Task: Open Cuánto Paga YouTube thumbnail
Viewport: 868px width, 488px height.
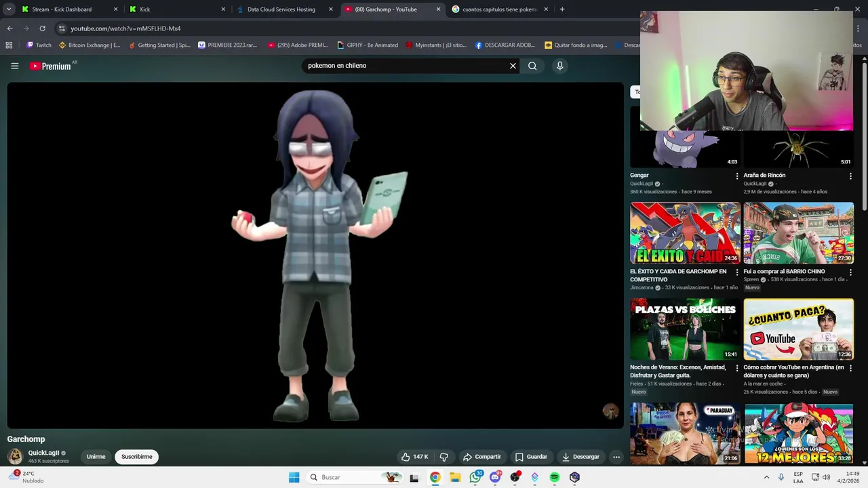Action: pos(798,329)
